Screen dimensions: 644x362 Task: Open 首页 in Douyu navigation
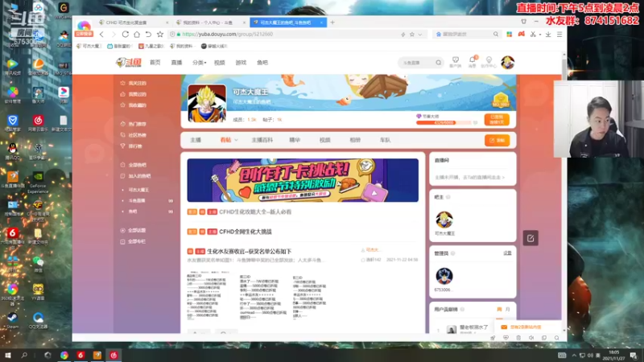coord(155,63)
